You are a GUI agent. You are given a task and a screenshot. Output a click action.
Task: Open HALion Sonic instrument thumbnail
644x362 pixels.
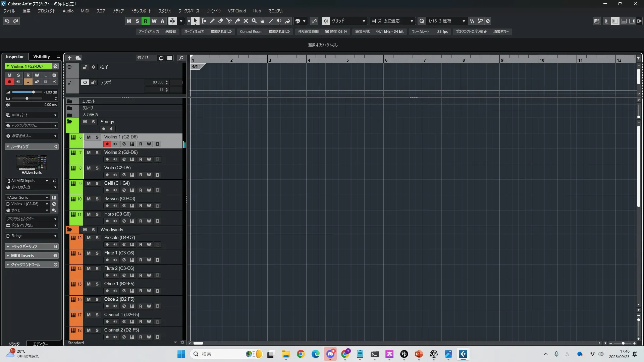pos(32,163)
